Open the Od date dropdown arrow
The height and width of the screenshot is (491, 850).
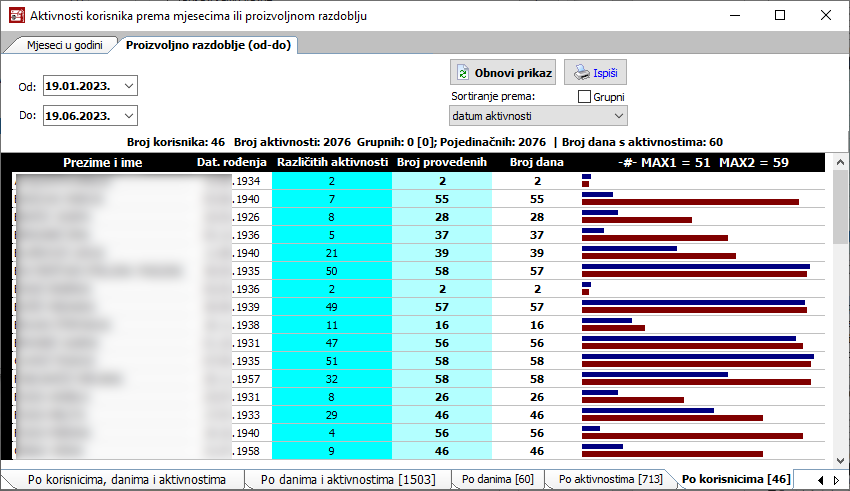click(129, 86)
